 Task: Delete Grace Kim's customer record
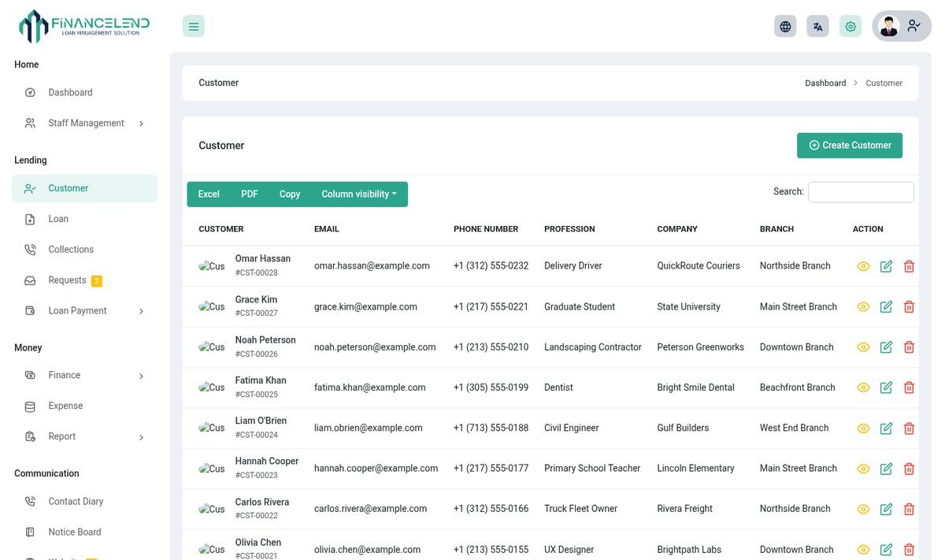click(x=909, y=306)
